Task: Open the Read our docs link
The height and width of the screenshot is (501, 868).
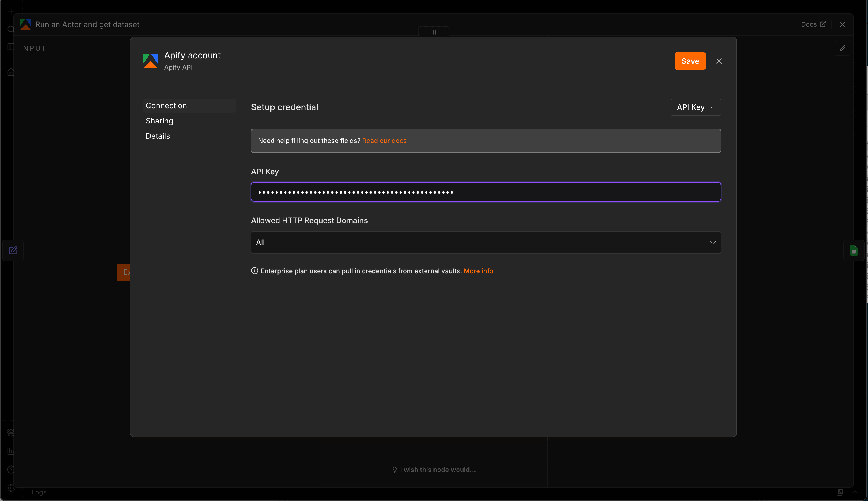Action: pyautogui.click(x=384, y=141)
